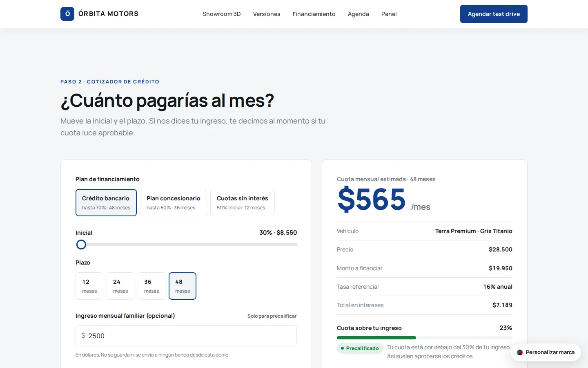The image size is (588, 368).
Task: Click the Precio value $28.500
Action: 501,249
